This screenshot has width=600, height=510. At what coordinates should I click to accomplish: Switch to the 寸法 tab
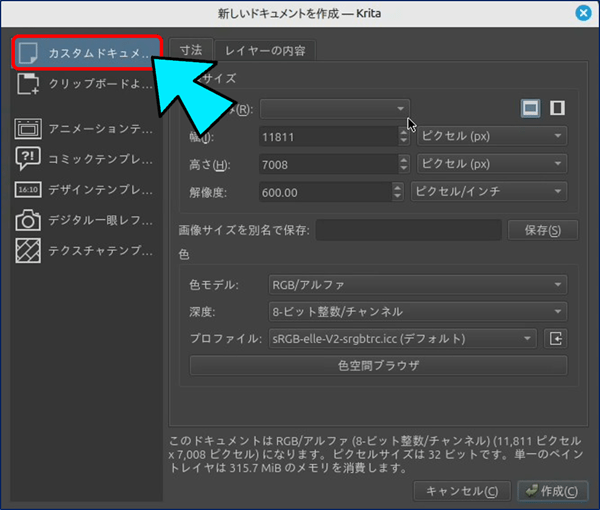(x=190, y=50)
